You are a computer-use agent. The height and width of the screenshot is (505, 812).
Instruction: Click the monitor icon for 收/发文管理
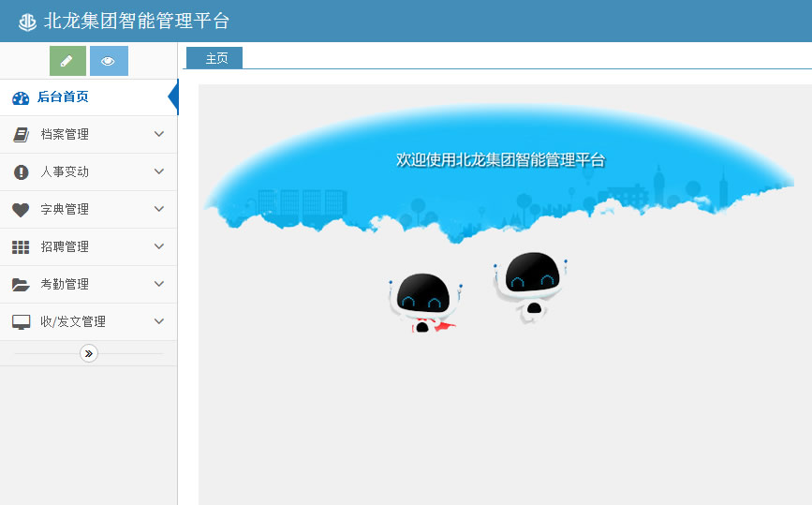21,322
